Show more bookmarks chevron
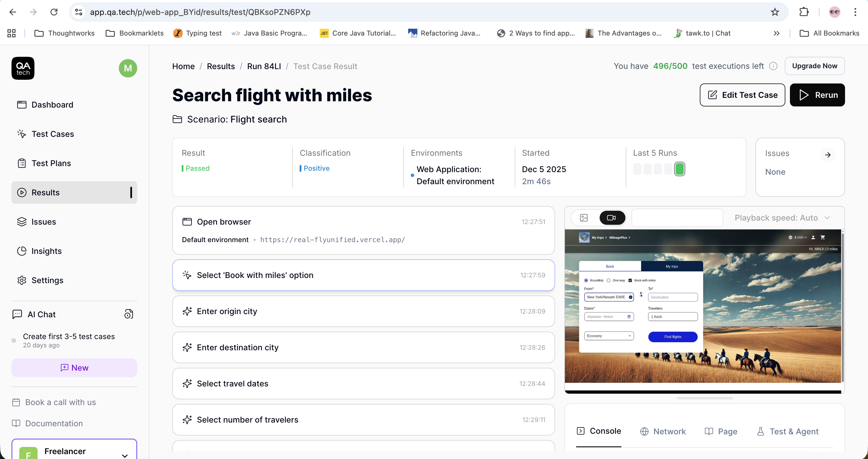Image resolution: width=868 pixels, height=459 pixels. coord(776,33)
